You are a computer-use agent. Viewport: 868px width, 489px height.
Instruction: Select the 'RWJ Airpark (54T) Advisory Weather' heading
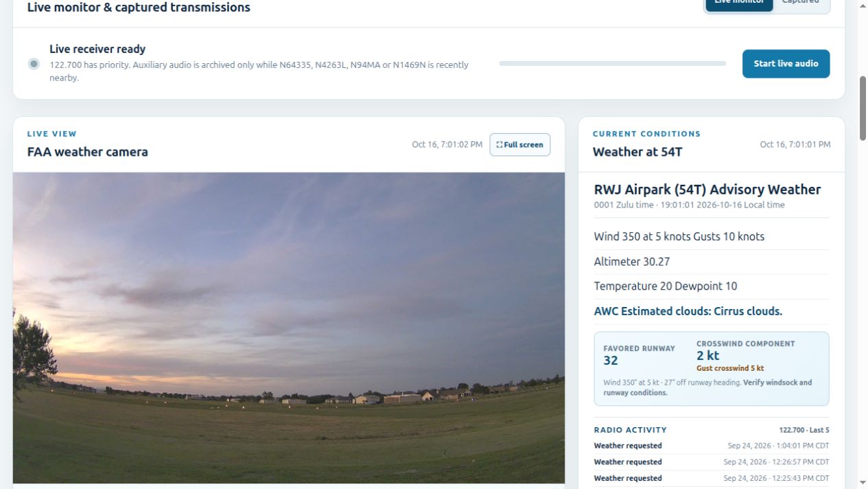(707, 190)
